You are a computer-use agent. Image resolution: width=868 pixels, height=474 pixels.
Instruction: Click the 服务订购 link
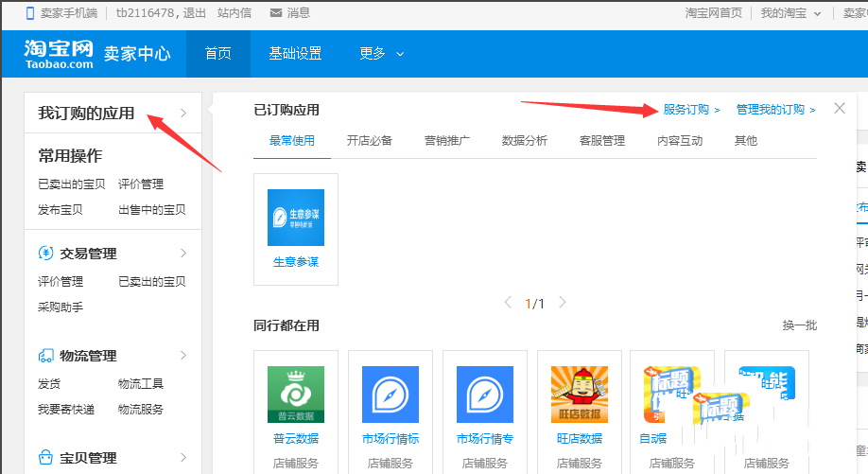pyautogui.click(x=691, y=110)
